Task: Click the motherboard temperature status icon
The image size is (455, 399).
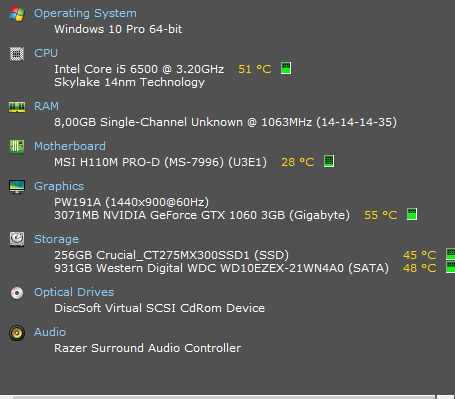Action: point(329,161)
